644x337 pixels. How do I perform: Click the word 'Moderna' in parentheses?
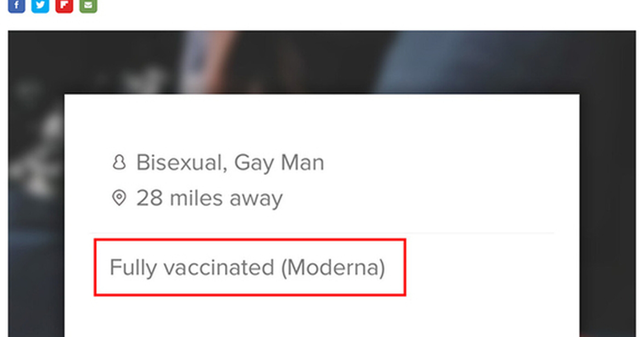pos(333,267)
